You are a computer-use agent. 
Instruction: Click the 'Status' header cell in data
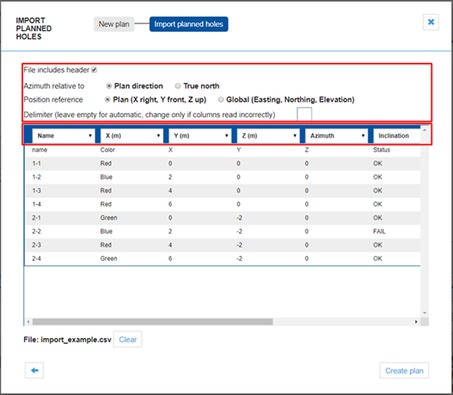(381, 150)
